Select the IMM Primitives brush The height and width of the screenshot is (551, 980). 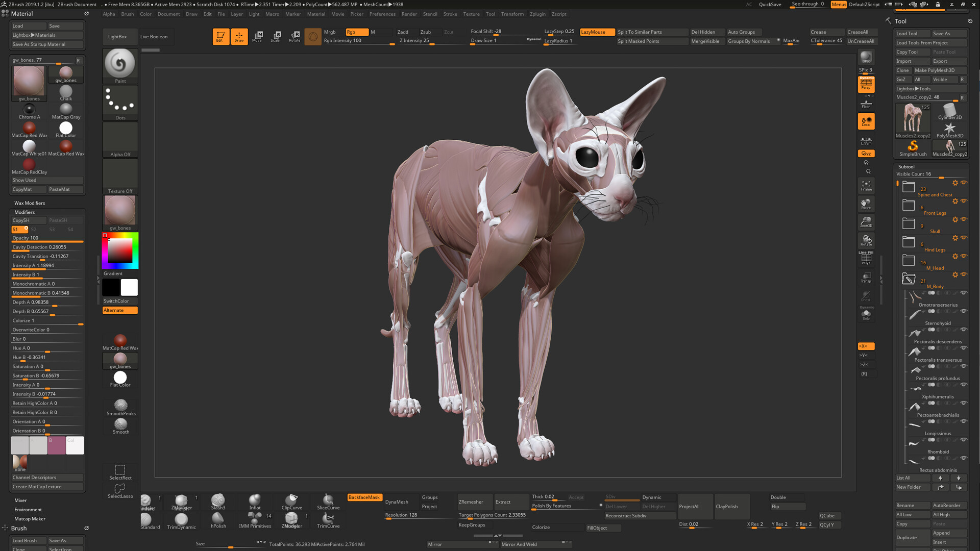click(x=255, y=520)
